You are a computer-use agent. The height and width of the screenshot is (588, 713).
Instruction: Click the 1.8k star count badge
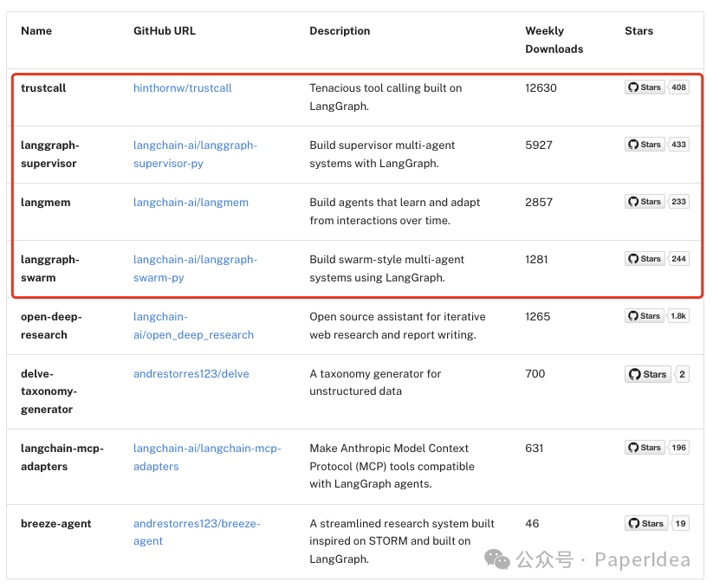678,316
